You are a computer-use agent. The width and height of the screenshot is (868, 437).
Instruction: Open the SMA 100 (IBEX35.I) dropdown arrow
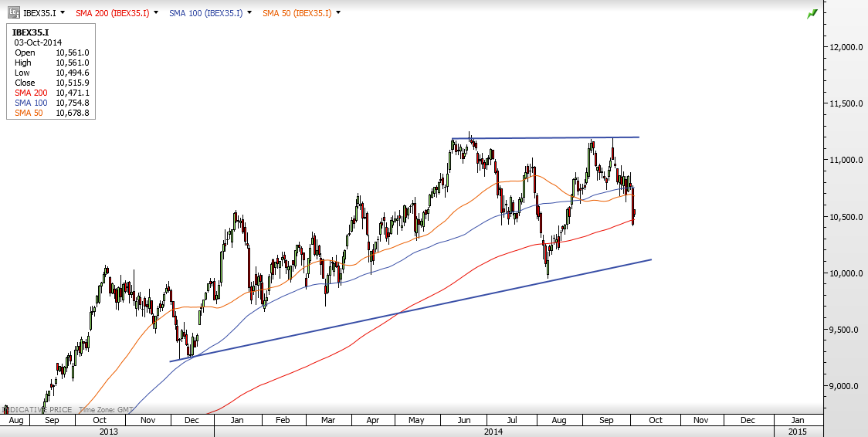click(249, 12)
